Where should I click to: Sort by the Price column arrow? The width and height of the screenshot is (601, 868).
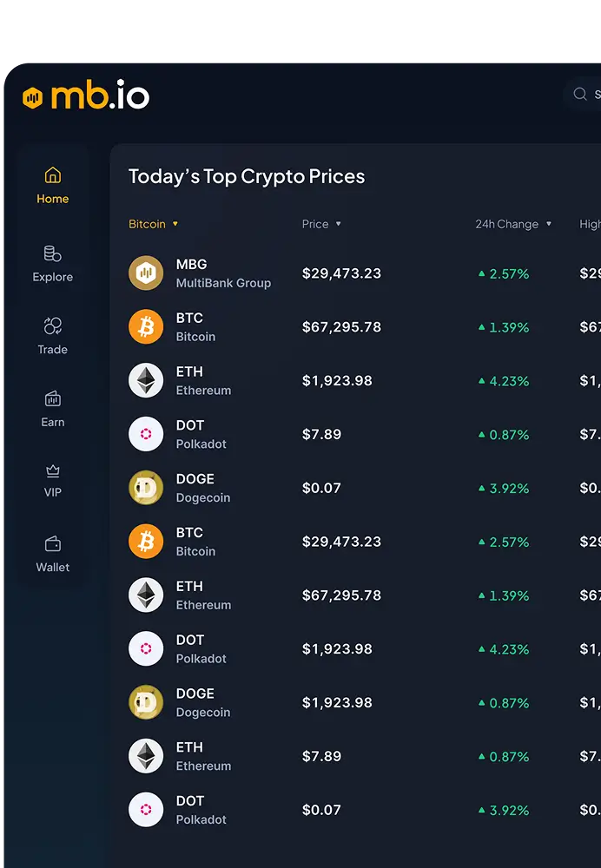[x=339, y=224]
